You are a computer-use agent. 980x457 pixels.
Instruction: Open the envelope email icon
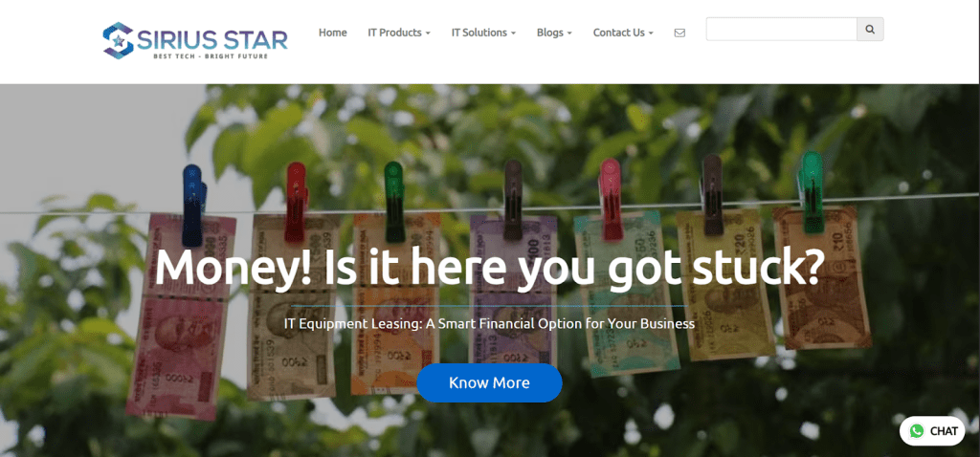[x=679, y=33]
